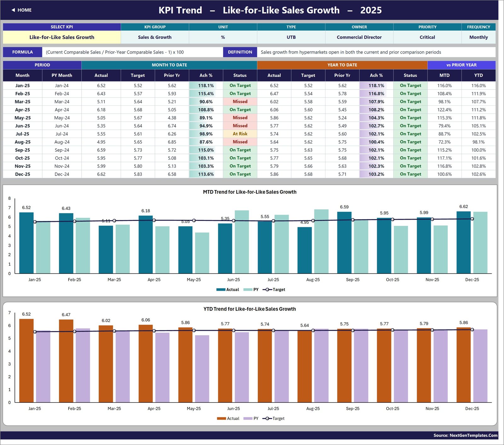The width and height of the screenshot is (504, 445).
Task: Click the FORMULA label
Action: pyautogui.click(x=22, y=52)
